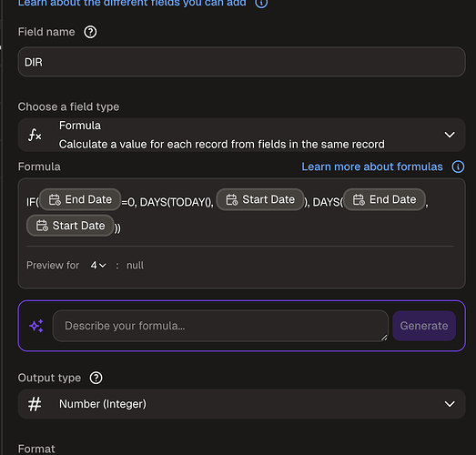Click the AI sparkle icon
The height and width of the screenshot is (455, 476).
pos(36,326)
